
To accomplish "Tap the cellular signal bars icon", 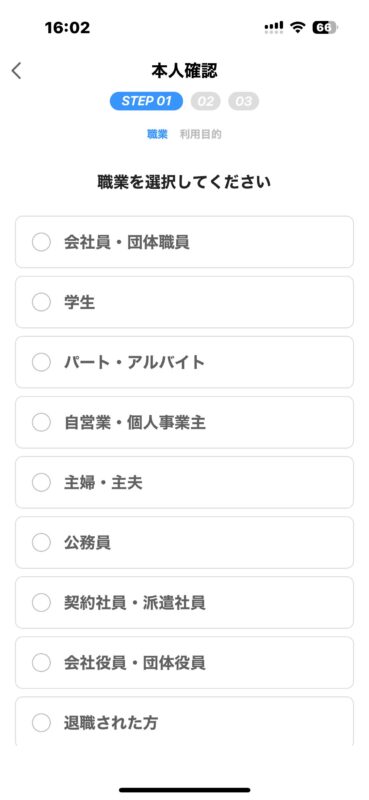I will pos(274,28).
